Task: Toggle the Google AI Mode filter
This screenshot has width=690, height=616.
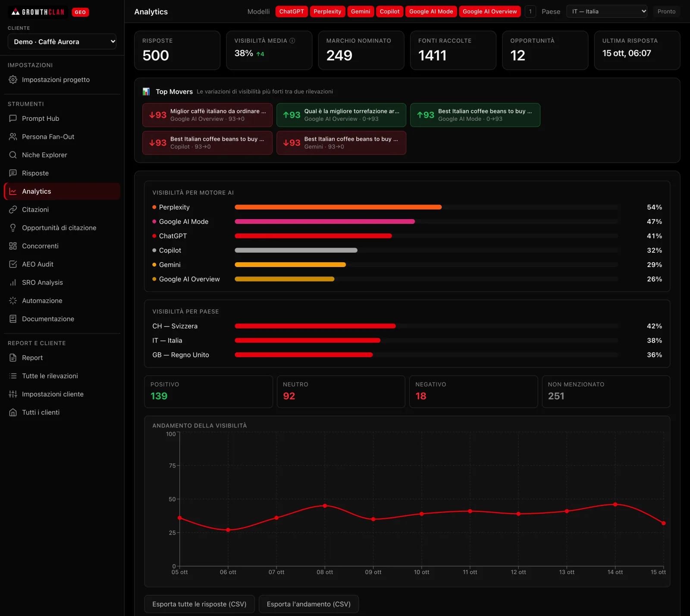Action: (431, 12)
